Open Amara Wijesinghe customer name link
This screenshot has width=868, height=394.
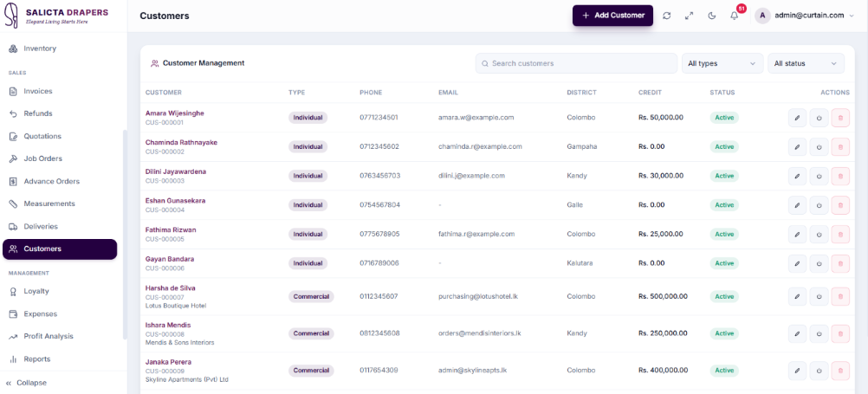pos(174,113)
